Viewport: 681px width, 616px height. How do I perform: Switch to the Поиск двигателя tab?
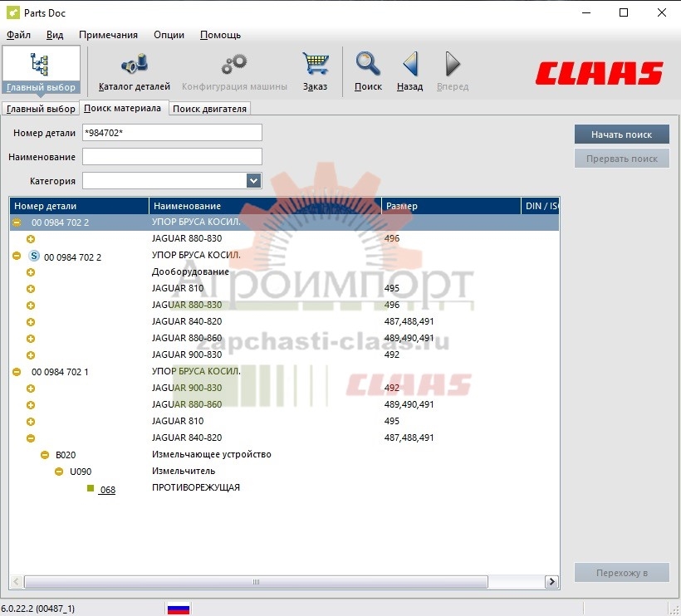[209, 109]
